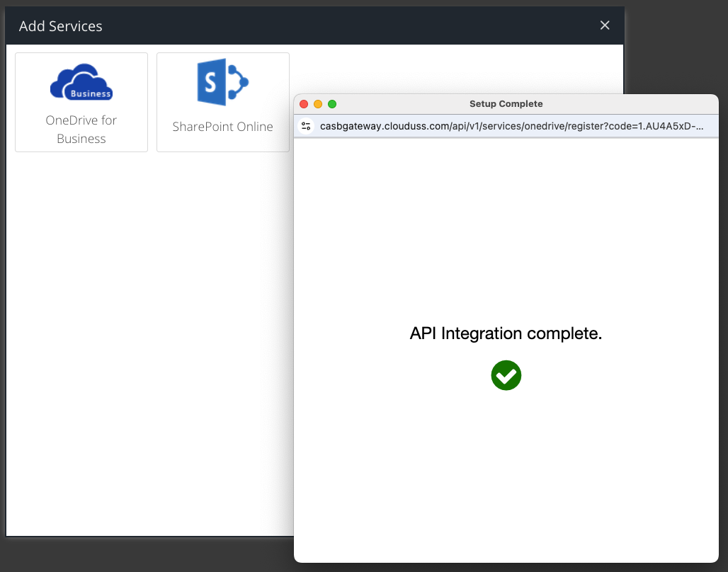Maximize the Setup Complete window
The width and height of the screenshot is (728, 572).
332,104
